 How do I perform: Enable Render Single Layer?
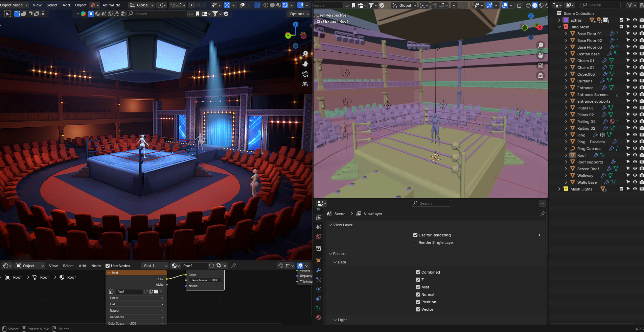point(415,242)
